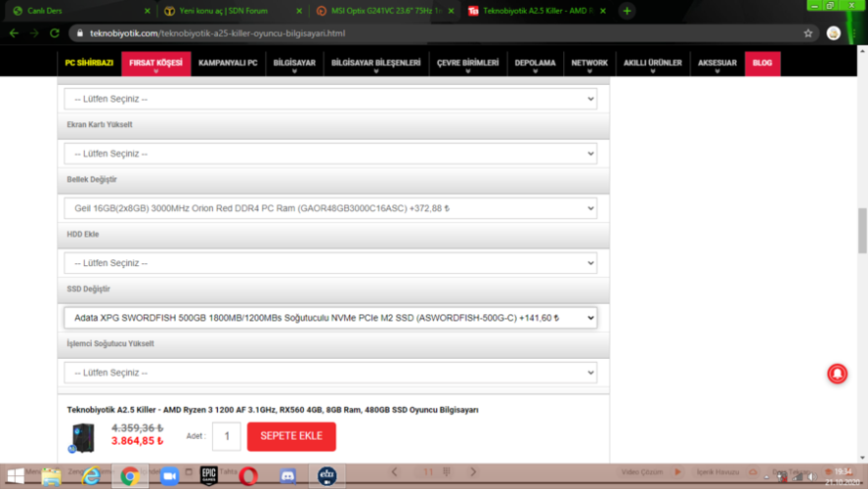Open the Ekran Kartı Yükselt dropdown
Image resolution: width=868 pixels, height=489 pixels.
point(330,154)
